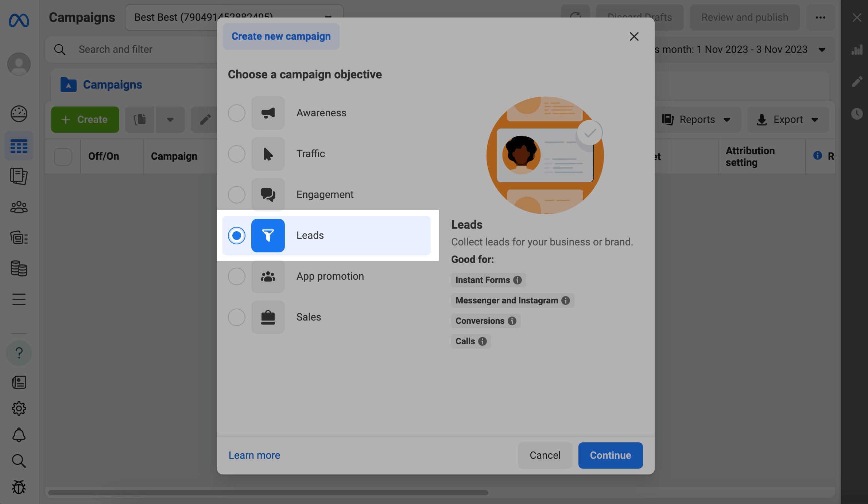Expand the Reports dropdown
868x504 pixels.
pyautogui.click(x=697, y=120)
